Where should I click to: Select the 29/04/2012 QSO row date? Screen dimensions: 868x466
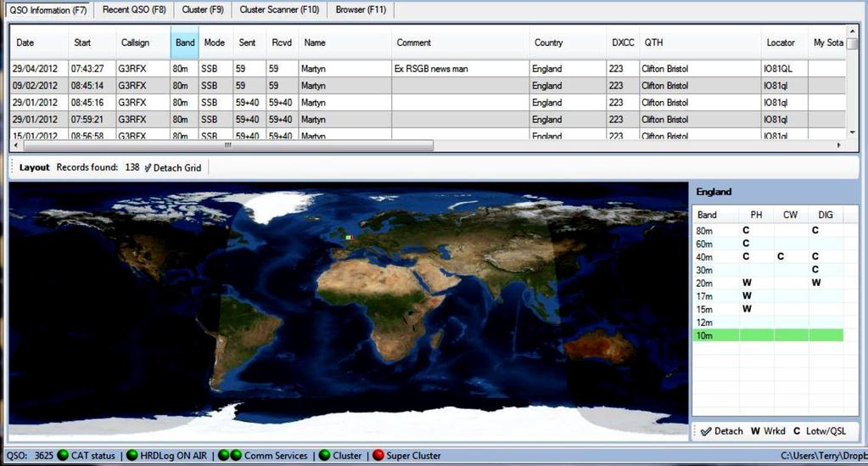[x=36, y=69]
